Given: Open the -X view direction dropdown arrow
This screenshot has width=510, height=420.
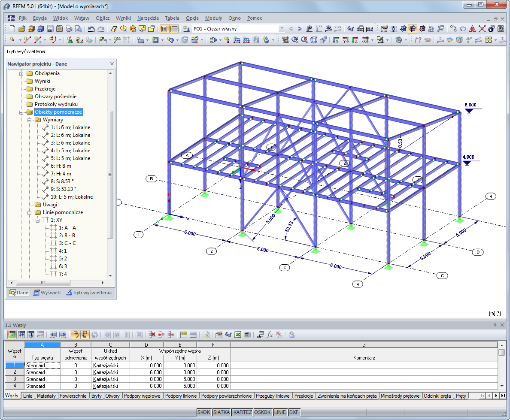Looking at the screenshot, I should 373,40.
